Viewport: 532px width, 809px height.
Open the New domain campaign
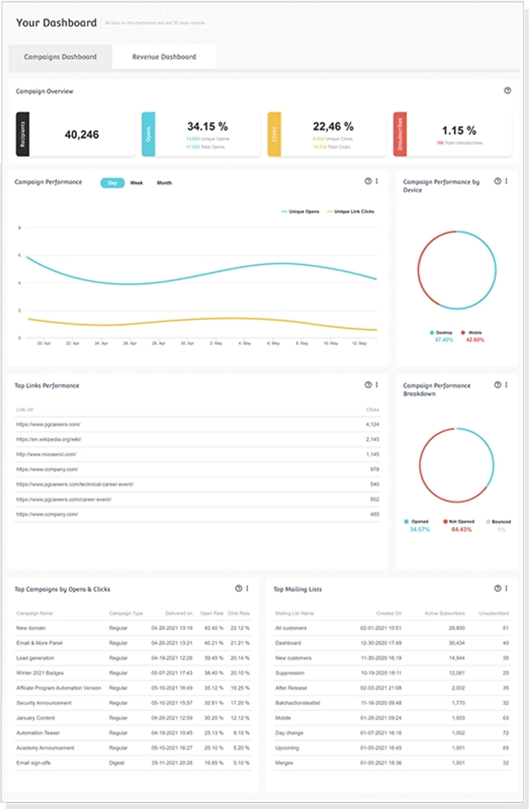point(31,628)
